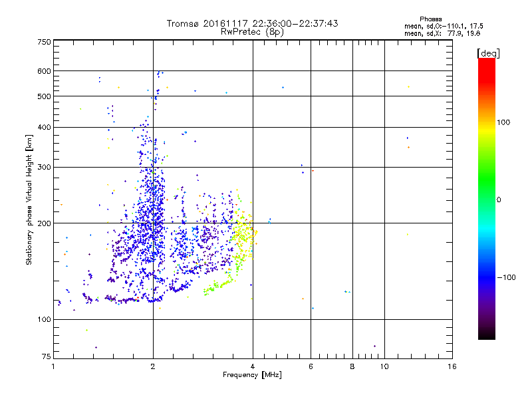The width and height of the screenshot is (532, 399).
Task: Click the y-axis label '300'
Action: click(44, 167)
